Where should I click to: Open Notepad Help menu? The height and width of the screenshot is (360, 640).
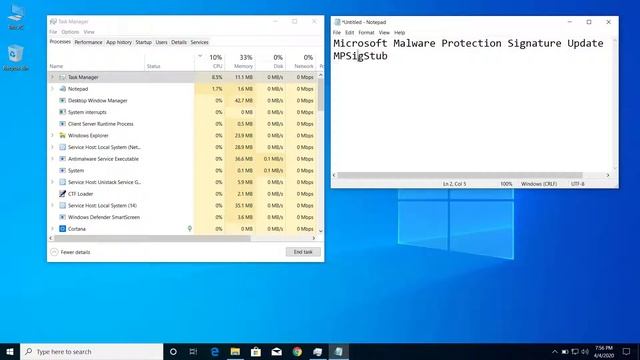click(x=400, y=33)
